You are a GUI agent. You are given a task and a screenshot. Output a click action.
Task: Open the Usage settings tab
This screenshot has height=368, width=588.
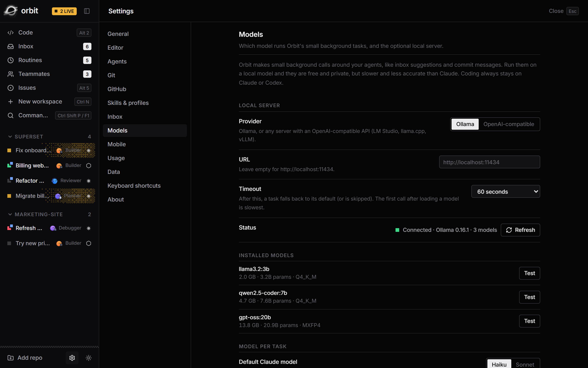[145, 158]
